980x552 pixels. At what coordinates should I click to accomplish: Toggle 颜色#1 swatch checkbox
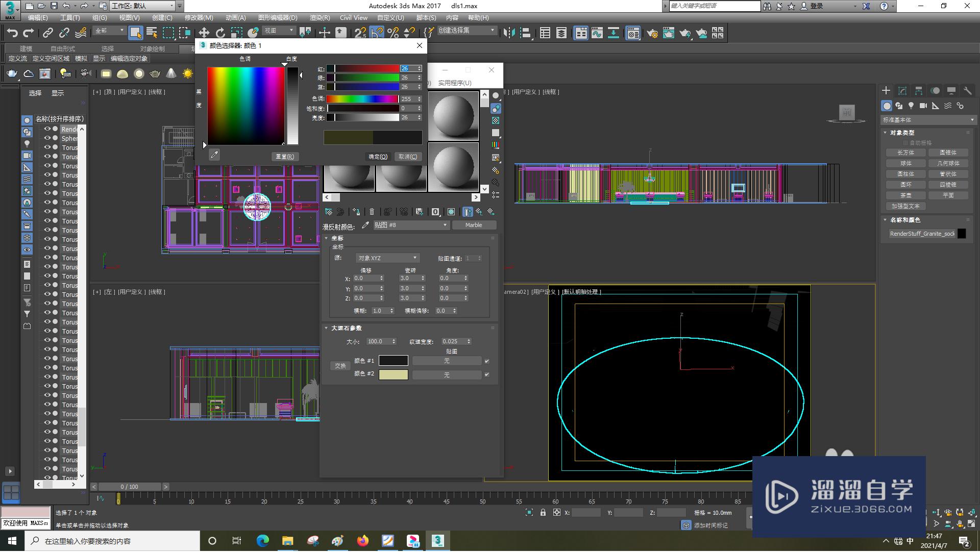[x=487, y=361]
